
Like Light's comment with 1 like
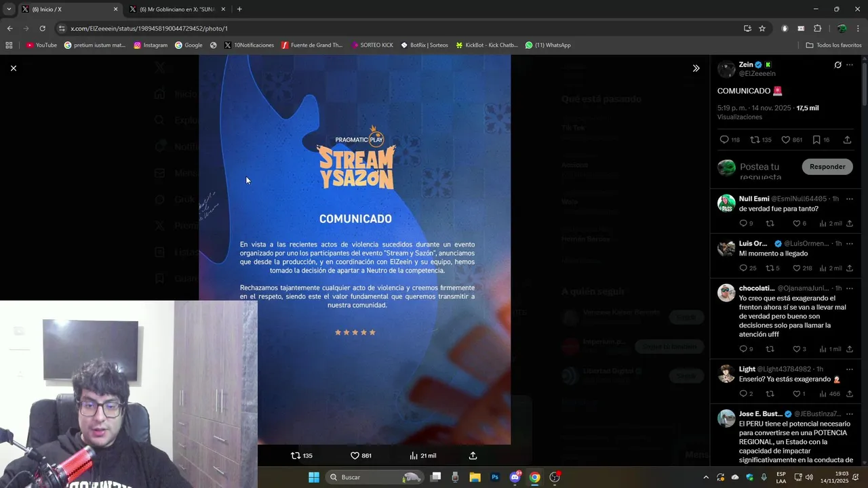coord(799,394)
